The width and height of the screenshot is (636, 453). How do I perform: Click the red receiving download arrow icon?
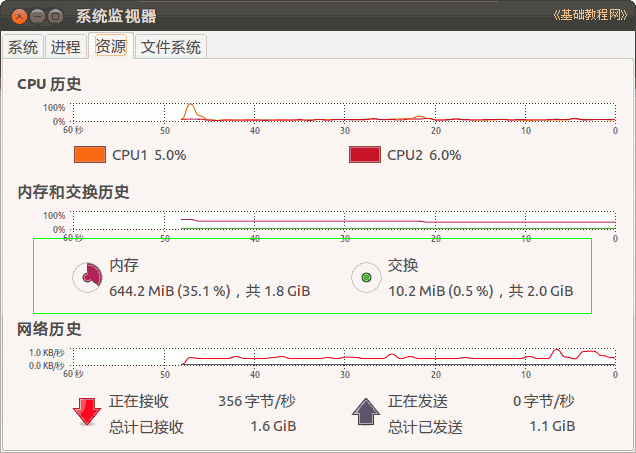[87, 412]
